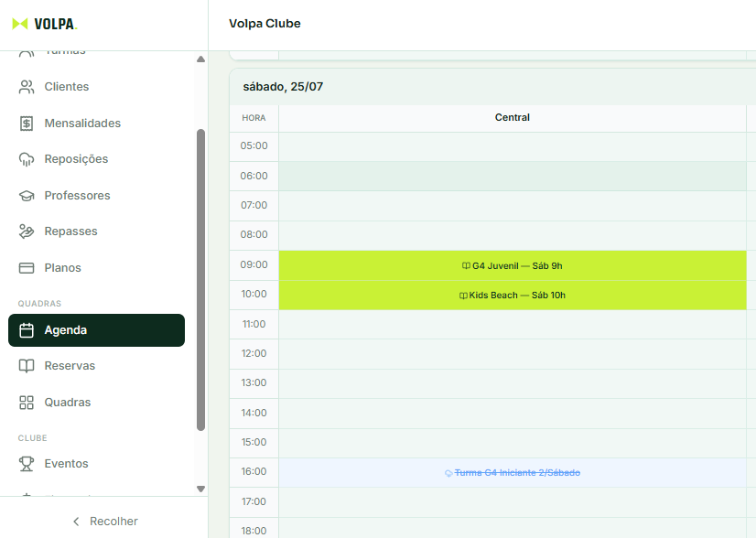Click the Planos card icon
Screen dimensions: 756x538
pos(27,268)
